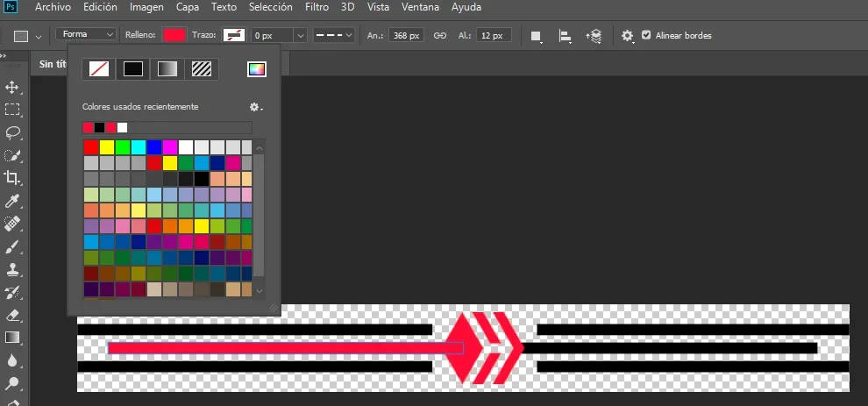Select the Gradient tool
The width and height of the screenshot is (868, 406).
click(x=12, y=338)
